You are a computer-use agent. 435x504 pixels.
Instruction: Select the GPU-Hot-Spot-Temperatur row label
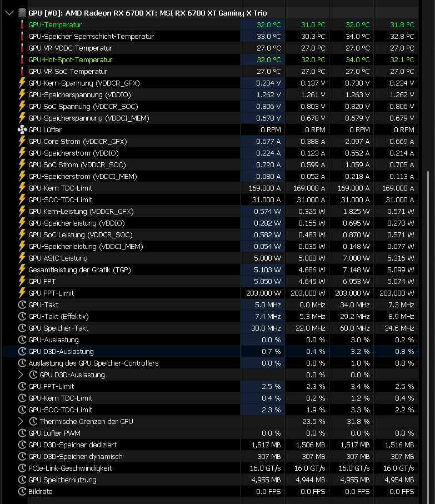[71, 60]
